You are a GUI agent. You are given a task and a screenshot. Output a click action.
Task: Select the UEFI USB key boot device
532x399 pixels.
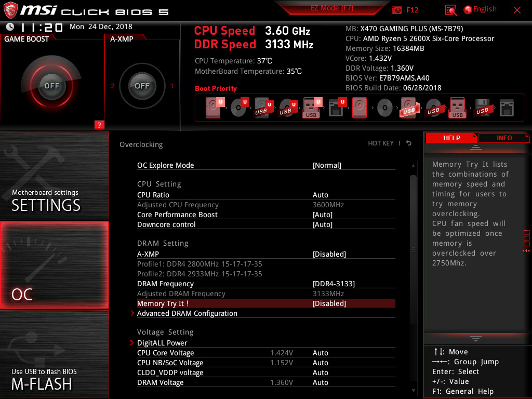coord(312,108)
